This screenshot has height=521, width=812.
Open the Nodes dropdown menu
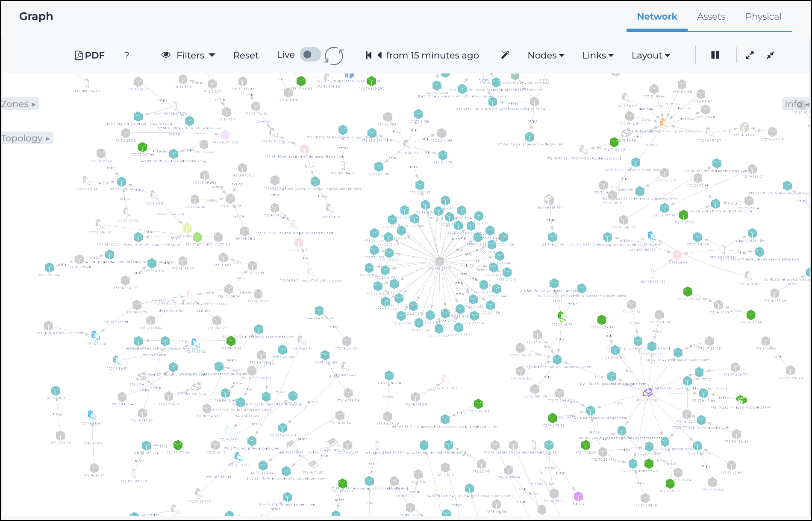(x=546, y=55)
